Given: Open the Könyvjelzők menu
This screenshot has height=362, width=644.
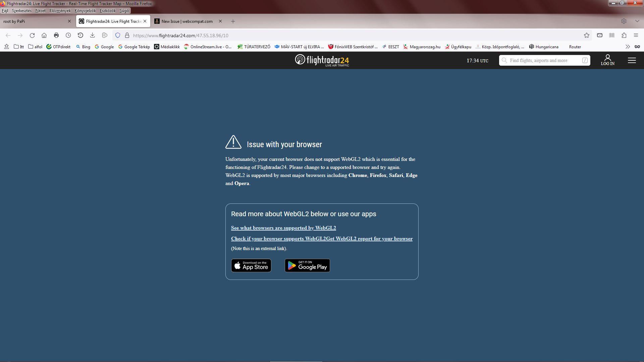Looking at the screenshot, I should pos(85,11).
